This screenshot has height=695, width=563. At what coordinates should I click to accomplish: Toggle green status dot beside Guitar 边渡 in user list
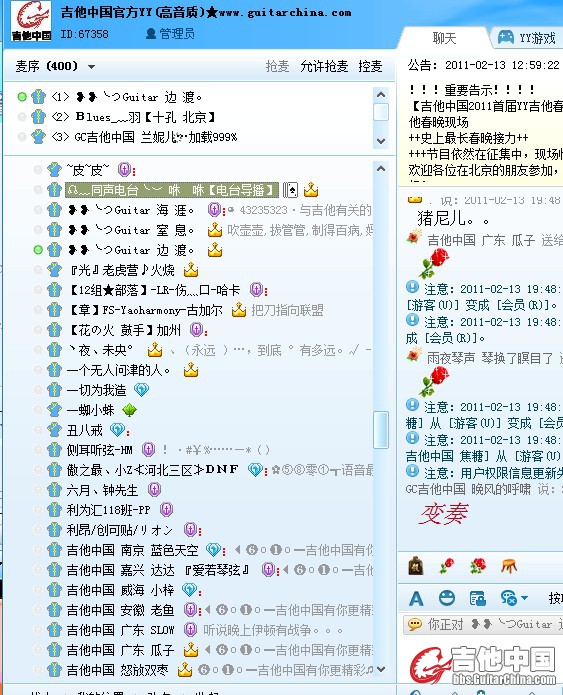point(38,250)
